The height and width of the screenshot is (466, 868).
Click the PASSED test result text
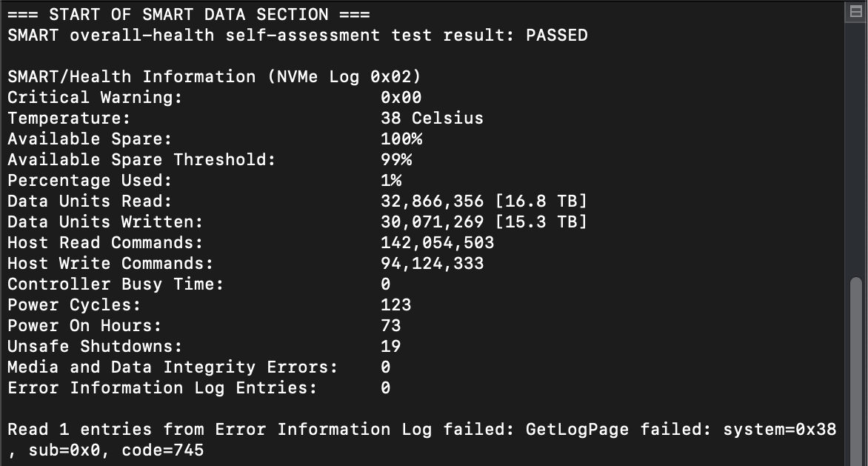point(556,35)
